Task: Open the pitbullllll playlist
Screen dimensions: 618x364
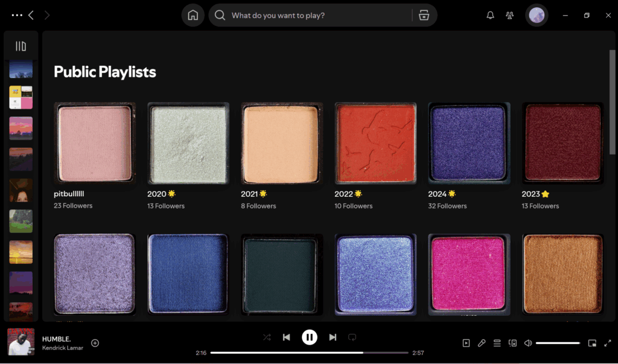Action: (95, 143)
